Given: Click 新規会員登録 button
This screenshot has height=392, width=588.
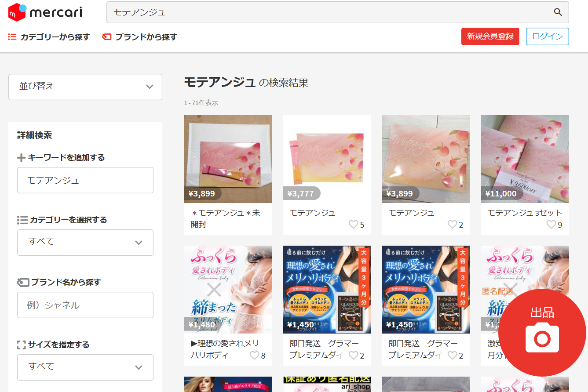Looking at the screenshot, I should 490,36.
